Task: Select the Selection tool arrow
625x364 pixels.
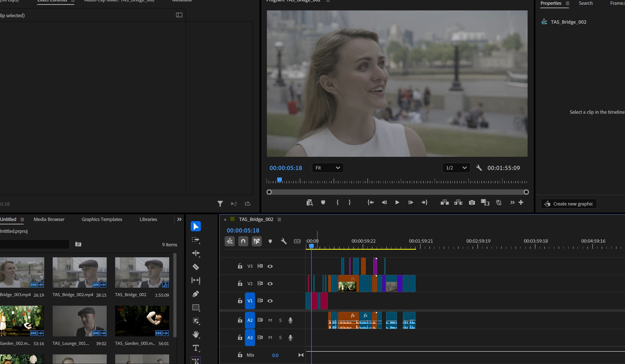Action: [196, 226]
